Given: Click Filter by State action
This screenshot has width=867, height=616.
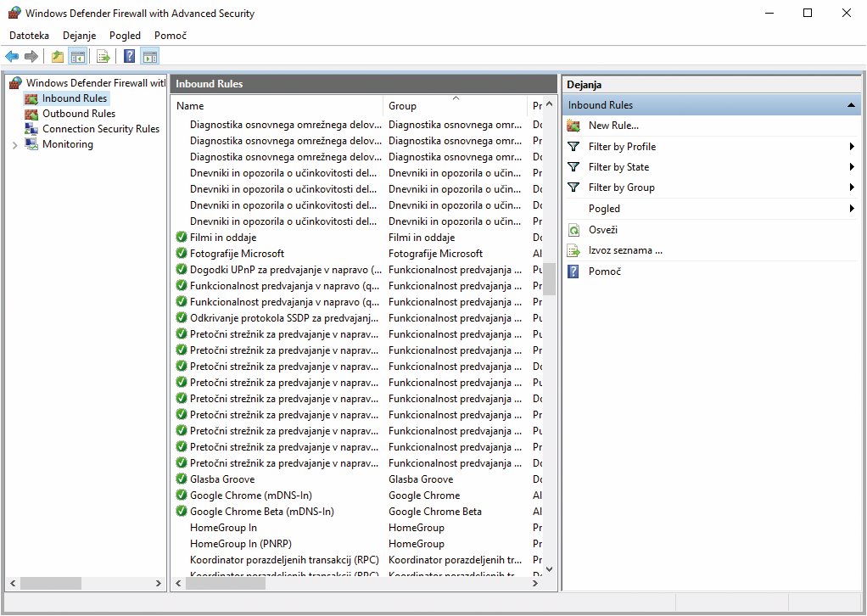Looking at the screenshot, I should (x=618, y=167).
